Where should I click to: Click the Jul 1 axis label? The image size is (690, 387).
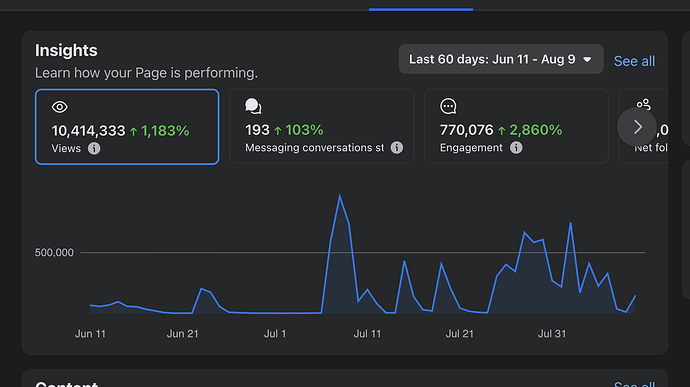(x=275, y=334)
